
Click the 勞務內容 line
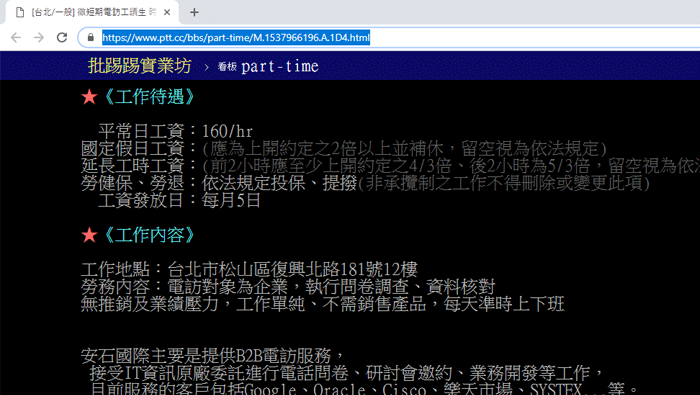pyautogui.click(x=288, y=287)
